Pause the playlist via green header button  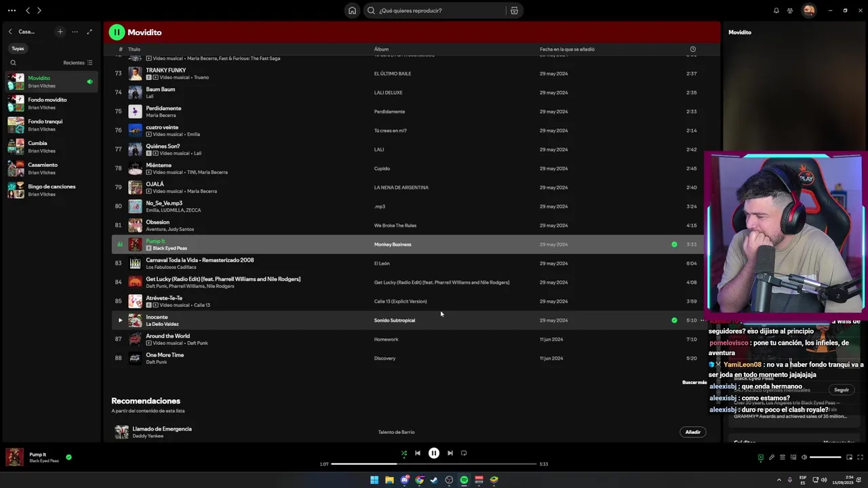(x=117, y=32)
